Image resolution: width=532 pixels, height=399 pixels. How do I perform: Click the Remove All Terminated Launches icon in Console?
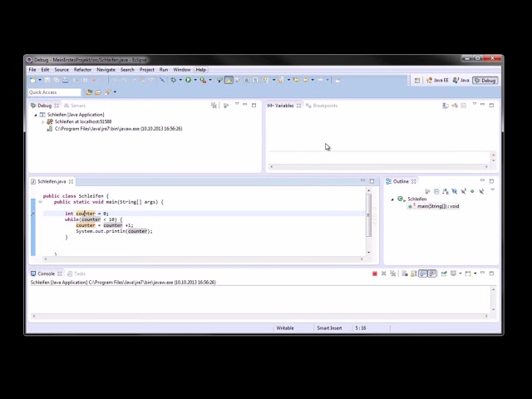tap(393, 273)
